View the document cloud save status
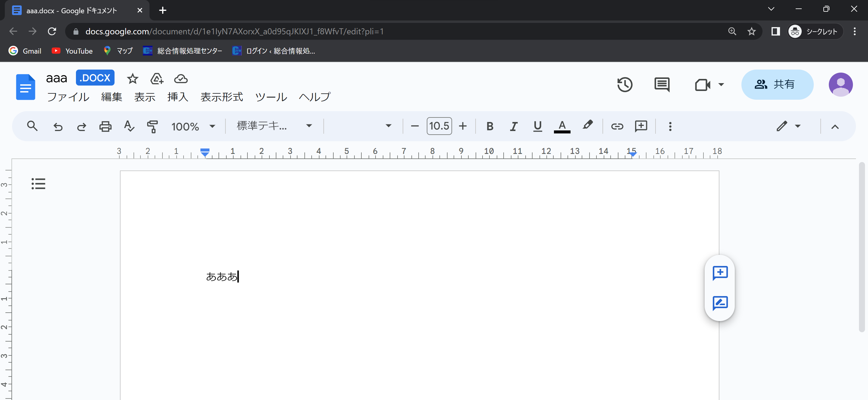 pos(181,79)
